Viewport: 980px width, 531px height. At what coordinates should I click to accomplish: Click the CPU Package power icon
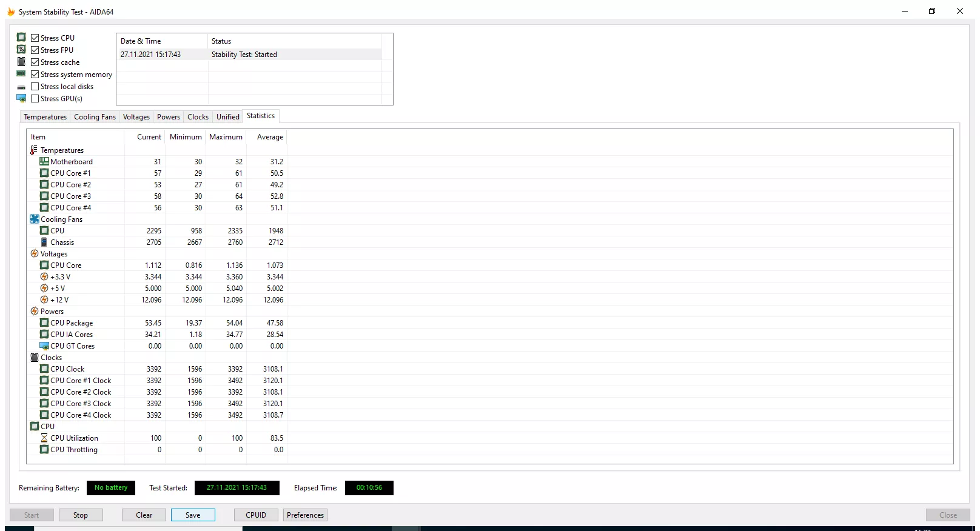coord(44,322)
